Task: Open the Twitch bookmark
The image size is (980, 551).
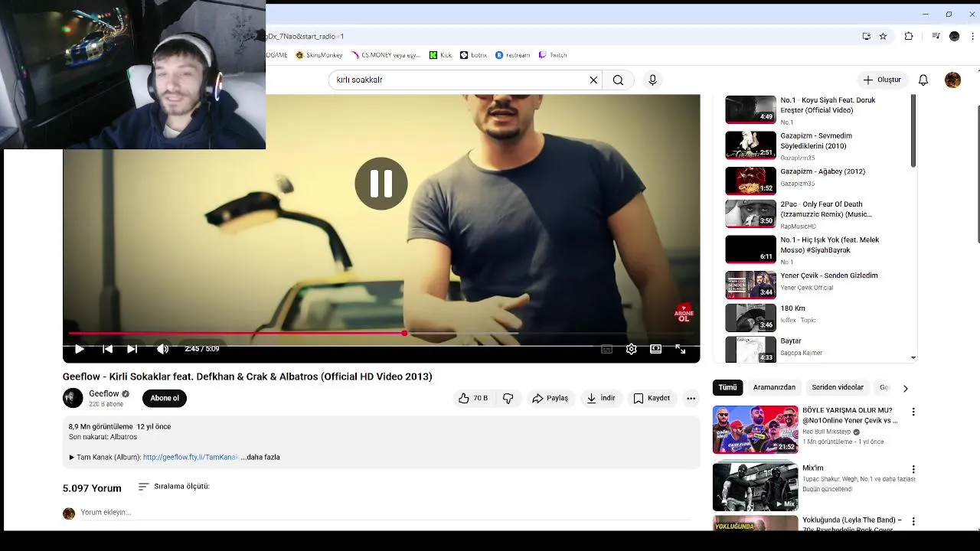Action: [553, 55]
